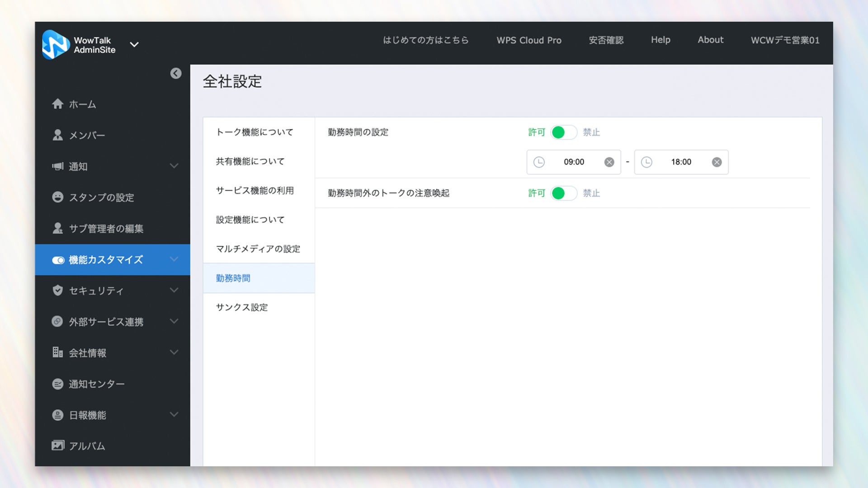Toggle the 勤務時間外のトークの注意喚起 switch
Screen dimensions: 868x488
coord(563,193)
